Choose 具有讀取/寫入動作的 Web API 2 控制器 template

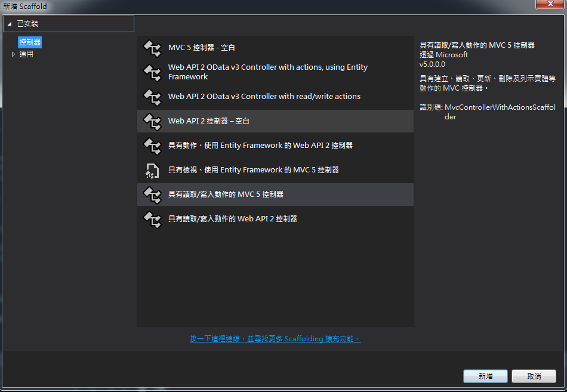[x=275, y=219]
